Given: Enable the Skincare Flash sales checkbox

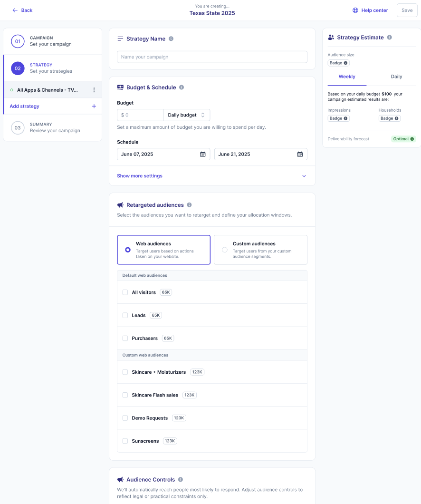Looking at the screenshot, I should click(125, 395).
